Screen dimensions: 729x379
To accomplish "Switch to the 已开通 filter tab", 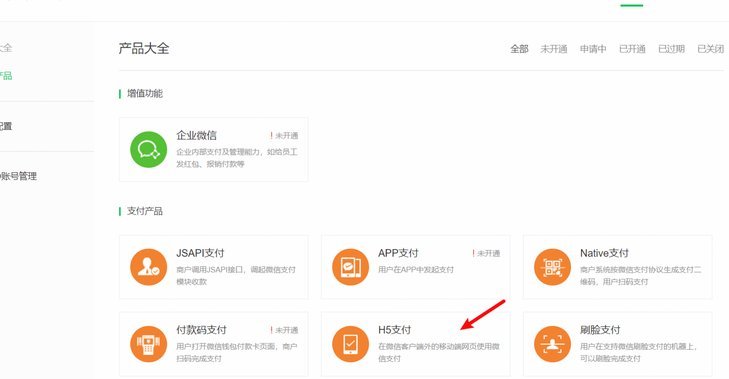I will pyautogui.click(x=632, y=49).
